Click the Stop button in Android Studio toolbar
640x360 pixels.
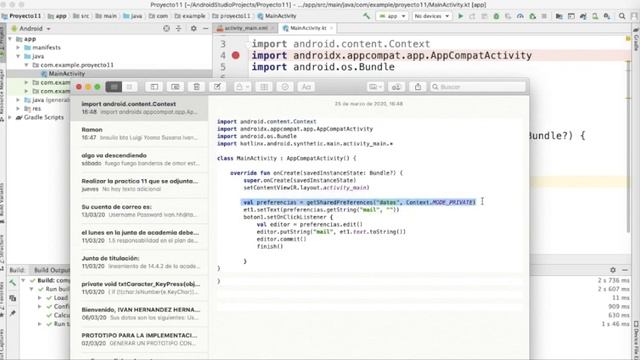pos(544,16)
